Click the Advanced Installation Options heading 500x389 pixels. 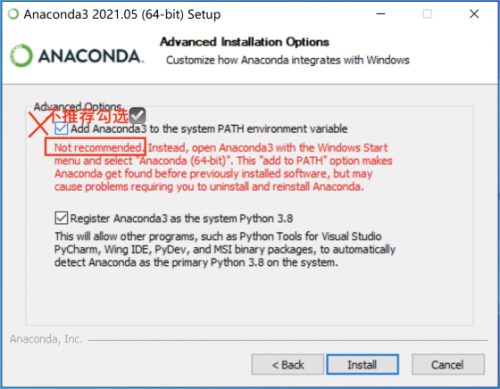[244, 42]
